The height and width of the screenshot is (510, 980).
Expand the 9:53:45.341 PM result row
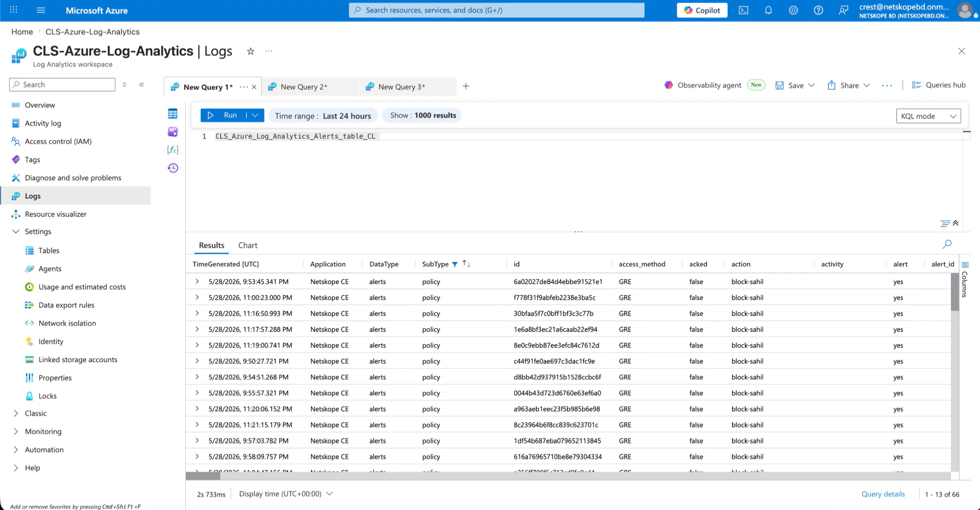[x=197, y=281]
